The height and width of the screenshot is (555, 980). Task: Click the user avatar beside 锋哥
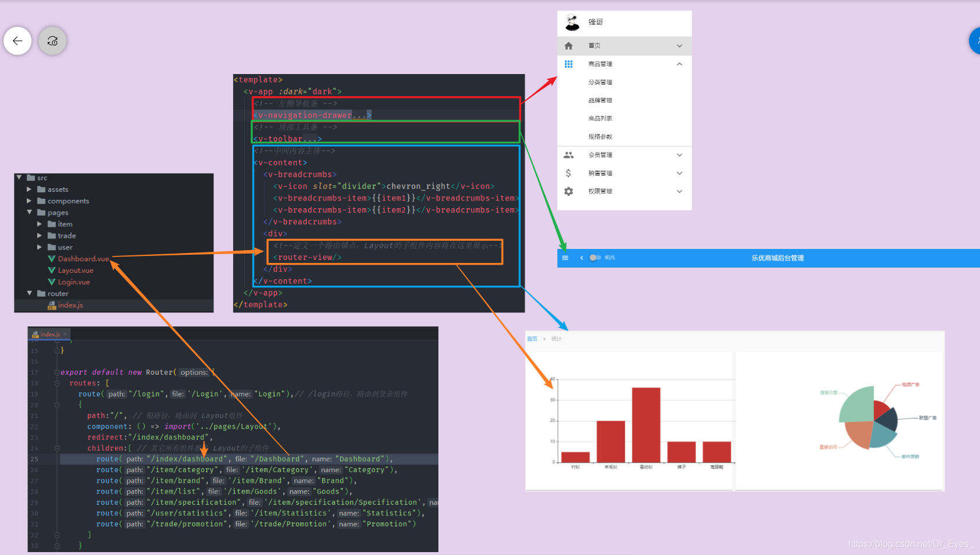[x=572, y=22]
